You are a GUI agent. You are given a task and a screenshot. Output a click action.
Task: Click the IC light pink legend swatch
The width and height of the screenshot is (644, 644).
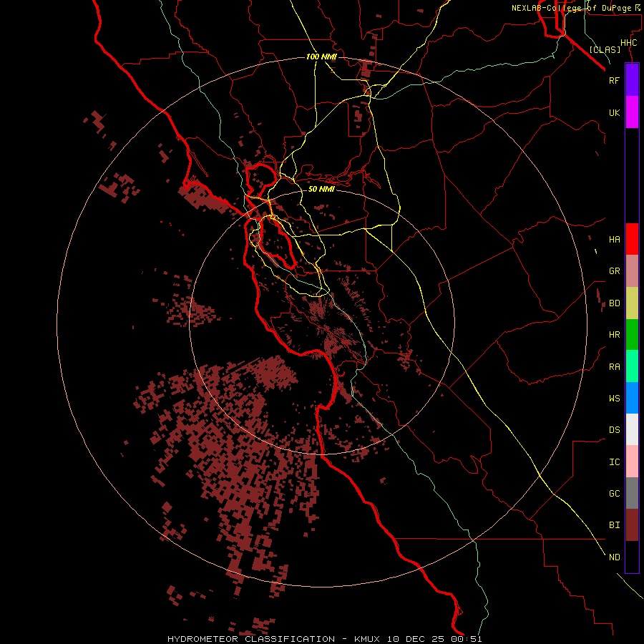pyautogui.click(x=632, y=462)
